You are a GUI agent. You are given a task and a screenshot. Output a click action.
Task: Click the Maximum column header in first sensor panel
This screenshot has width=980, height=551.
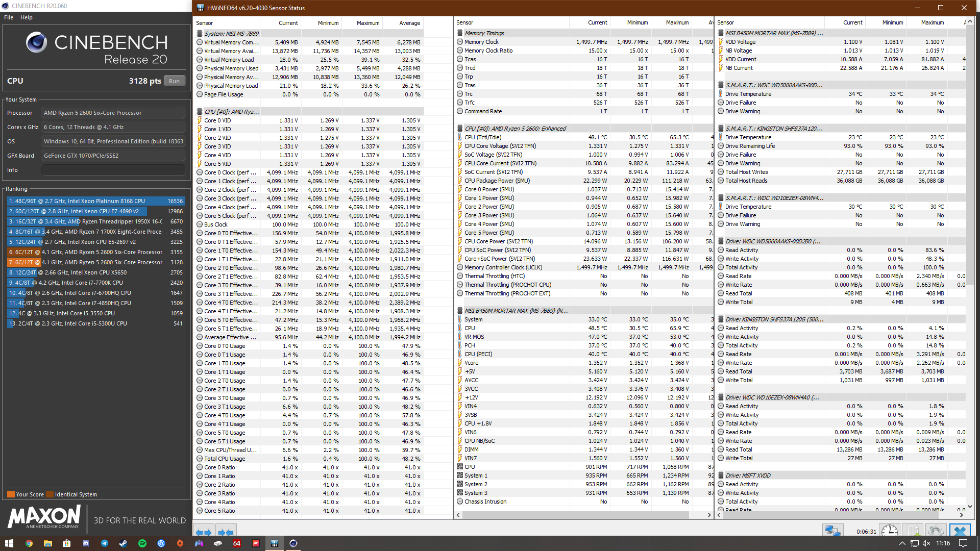pyautogui.click(x=367, y=23)
